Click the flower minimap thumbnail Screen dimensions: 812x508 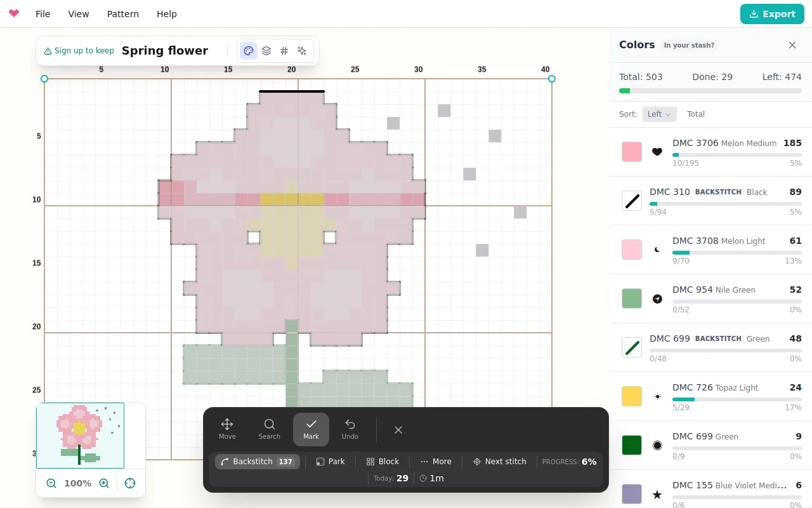81,436
